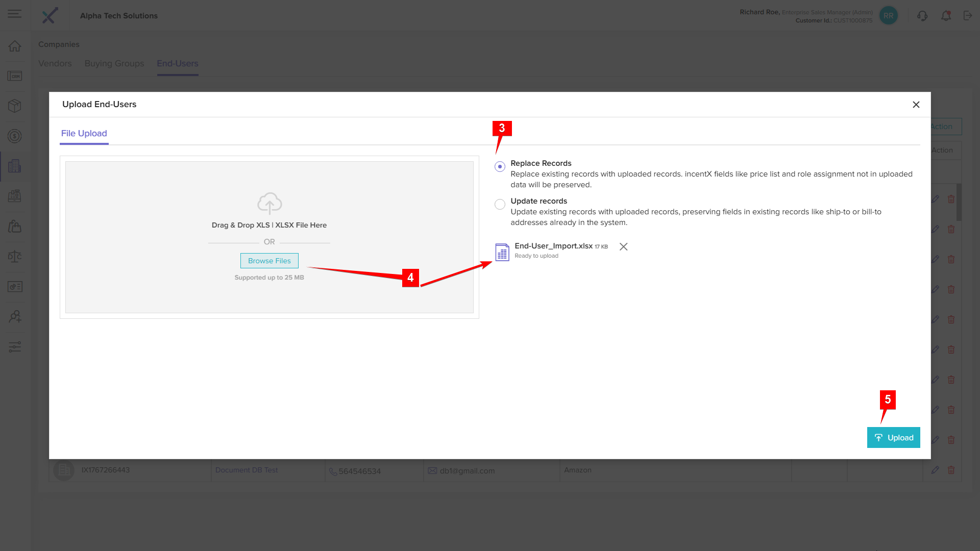Click the logout icon
Viewport: 980px width, 551px height.
pos(967,16)
